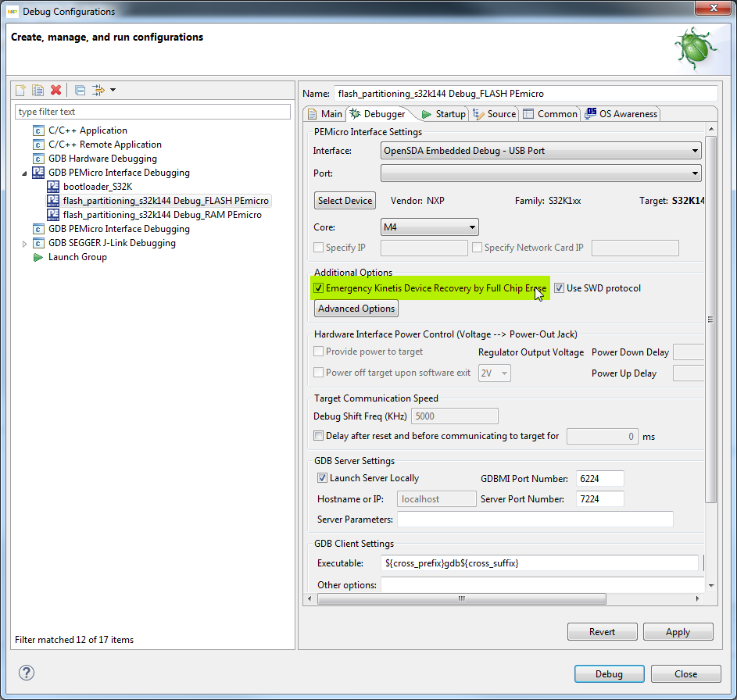Toggle Use SWD protocol checkbox
This screenshot has width=737, height=700.
coord(559,288)
